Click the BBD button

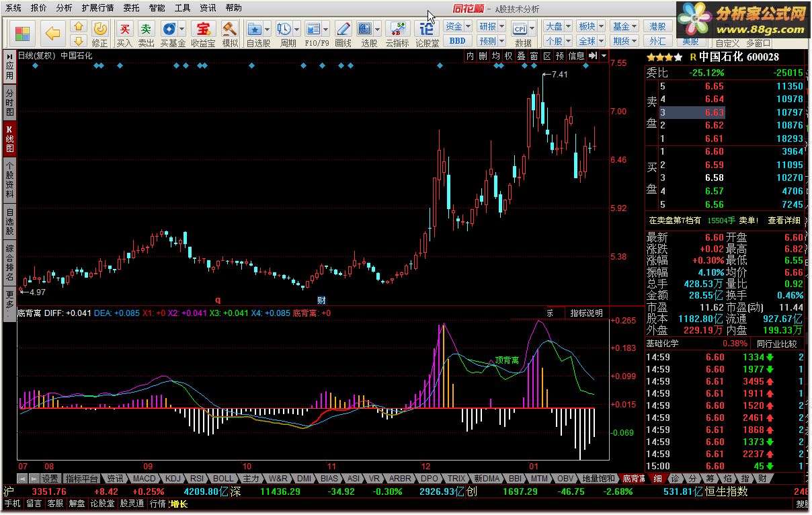[458, 41]
